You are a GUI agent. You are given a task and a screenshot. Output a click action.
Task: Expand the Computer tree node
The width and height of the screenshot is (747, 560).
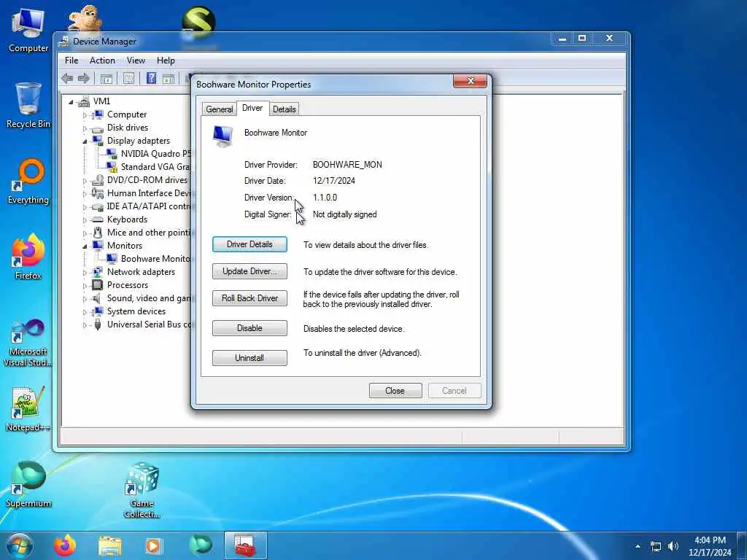85,114
